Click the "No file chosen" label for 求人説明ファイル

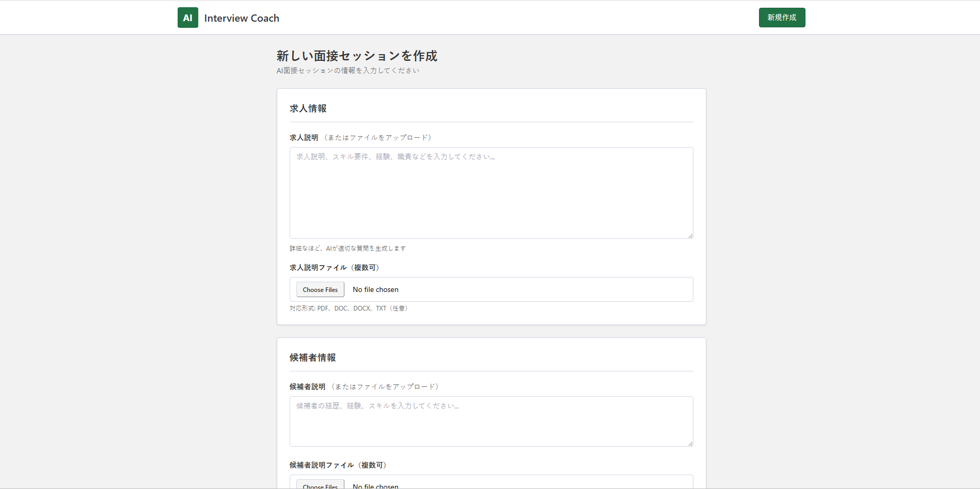tap(375, 289)
